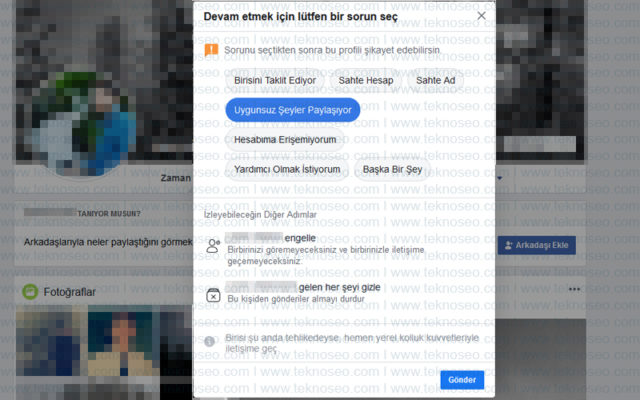Open the three-dot menu in Fotoğraflar row
640x400 pixels.
pyautogui.click(x=574, y=289)
